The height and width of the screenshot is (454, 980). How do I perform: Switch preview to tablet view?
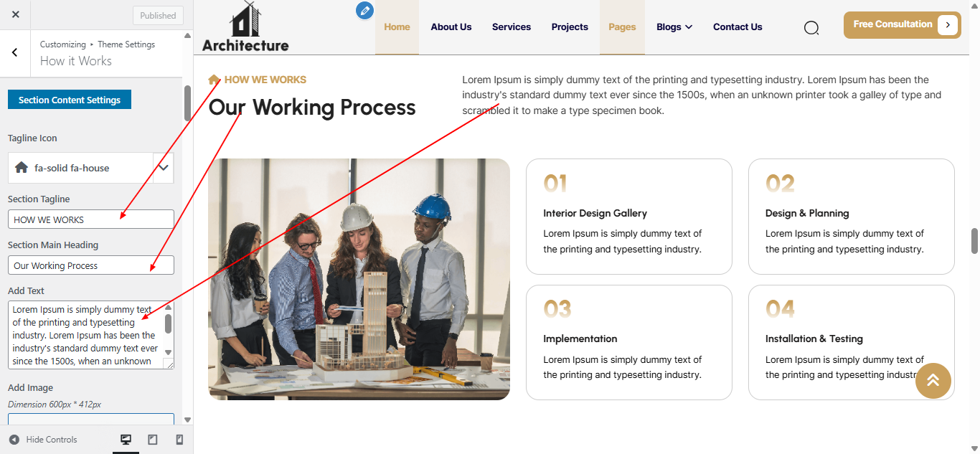[x=153, y=439]
